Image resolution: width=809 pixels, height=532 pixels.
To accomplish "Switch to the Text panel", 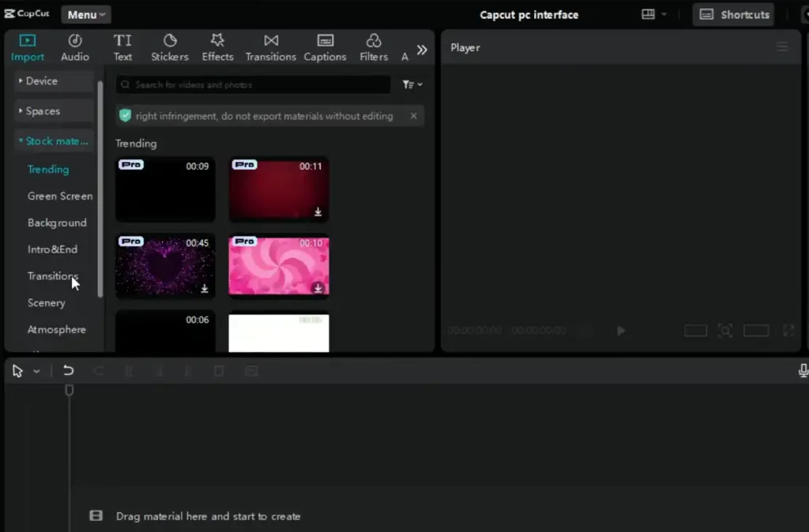I will (x=122, y=46).
